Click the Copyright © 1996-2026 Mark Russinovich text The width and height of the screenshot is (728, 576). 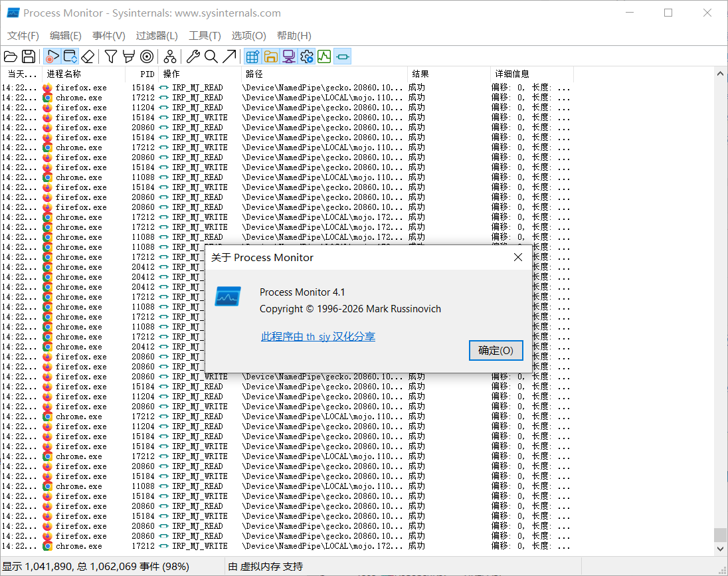click(350, 309)
